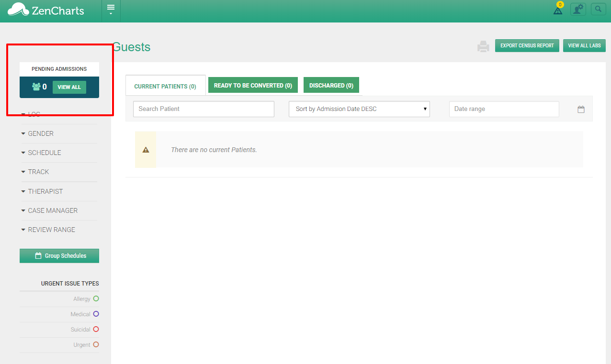Open the user settings gear icon
The image size is (611, 364).
[578, 9]
